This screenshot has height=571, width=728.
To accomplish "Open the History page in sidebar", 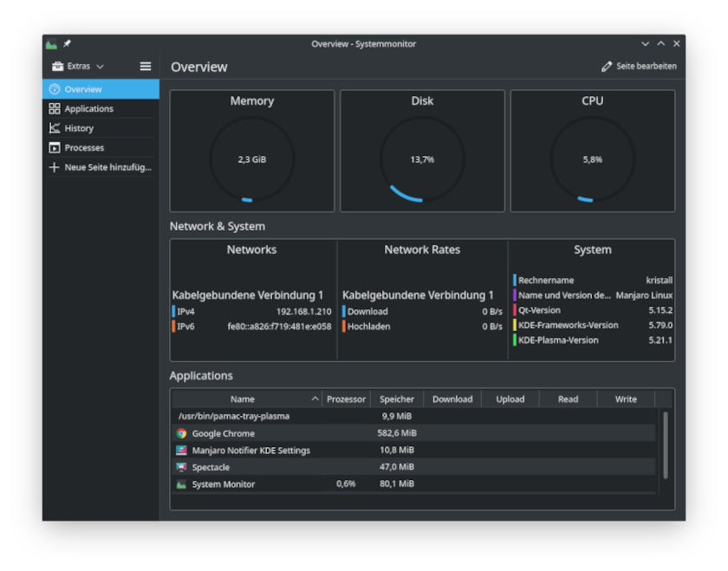I will 79,128.
